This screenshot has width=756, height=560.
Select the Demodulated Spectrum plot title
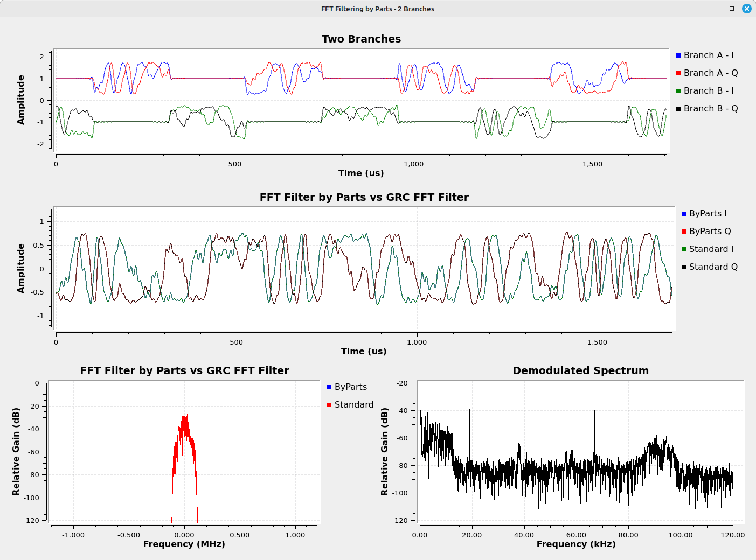(x=580, y=371)
